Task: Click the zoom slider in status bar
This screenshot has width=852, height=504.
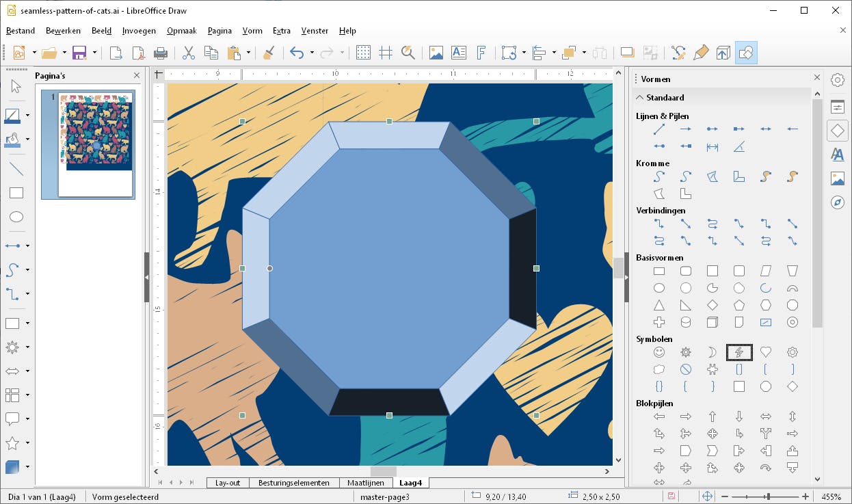Action: (769, 496)
